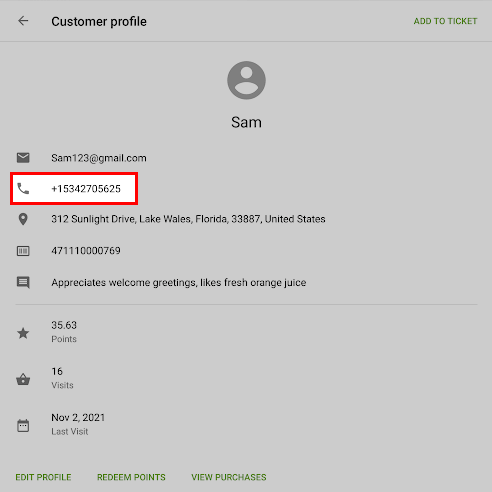Click the last visit calendar icon
Screen dimensions: 492x492
(23, 426)
